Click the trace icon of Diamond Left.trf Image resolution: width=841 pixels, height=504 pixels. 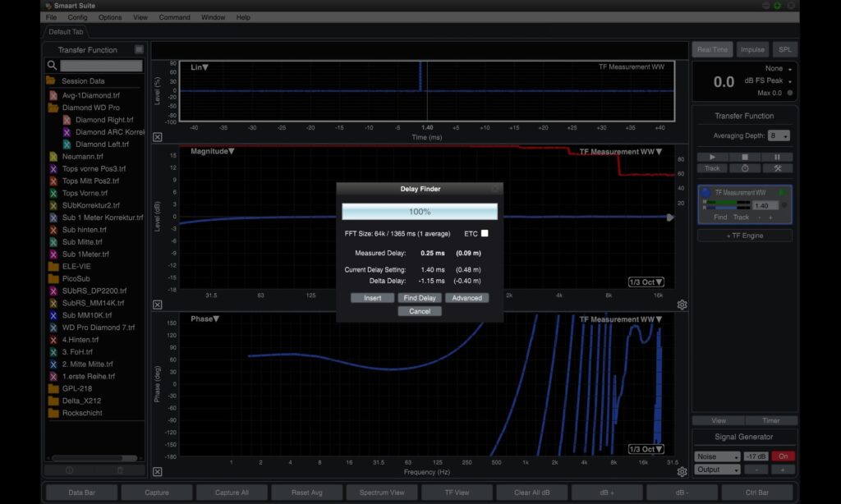point(67,144)
